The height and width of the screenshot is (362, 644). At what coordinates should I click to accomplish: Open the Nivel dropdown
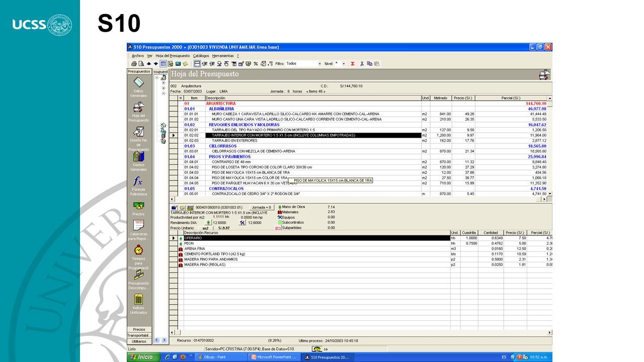point(344,64)
